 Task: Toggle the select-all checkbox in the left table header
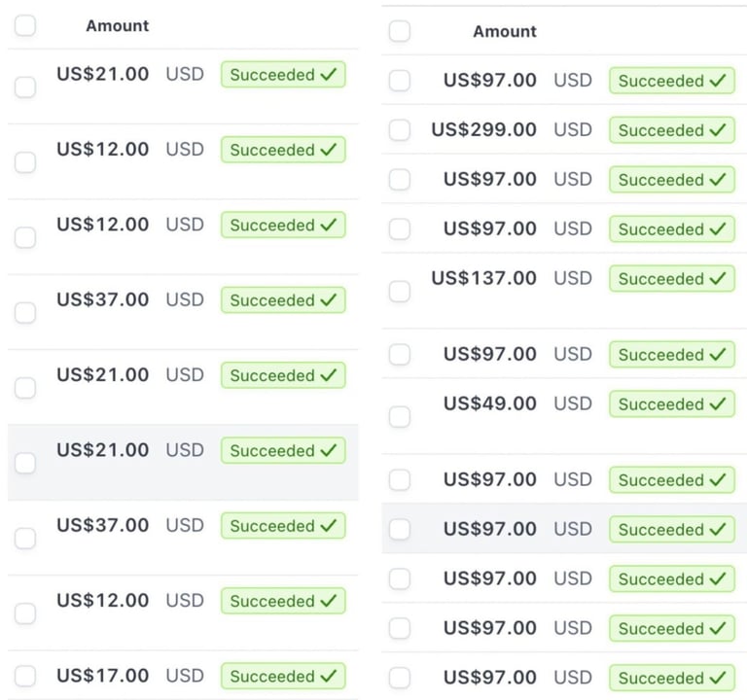pyautogui.click(x=25, y=26)
